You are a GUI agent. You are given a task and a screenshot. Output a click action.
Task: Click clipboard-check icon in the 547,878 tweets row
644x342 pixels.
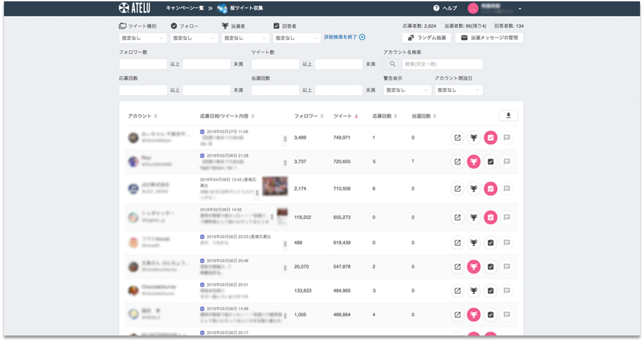click(490, 267)
